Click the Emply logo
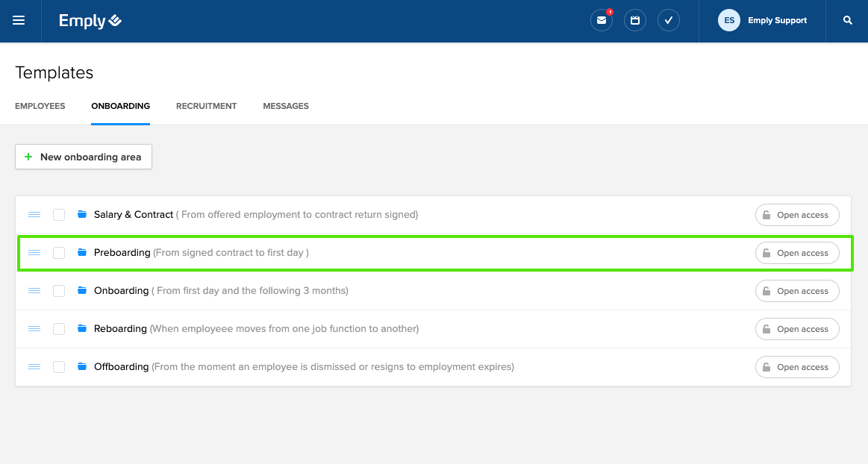868x464 pixels. [x=90, y=21]
